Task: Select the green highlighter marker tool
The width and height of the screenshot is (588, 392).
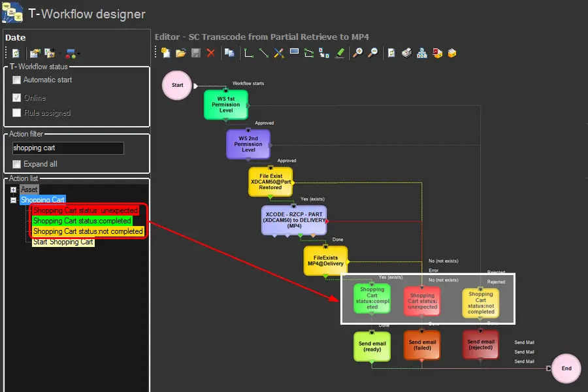Action: point(340,53)
